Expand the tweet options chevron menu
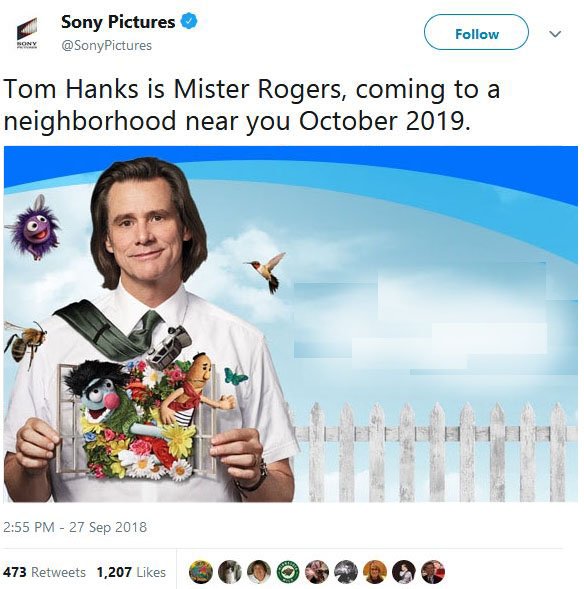 (x=555, y=34)
